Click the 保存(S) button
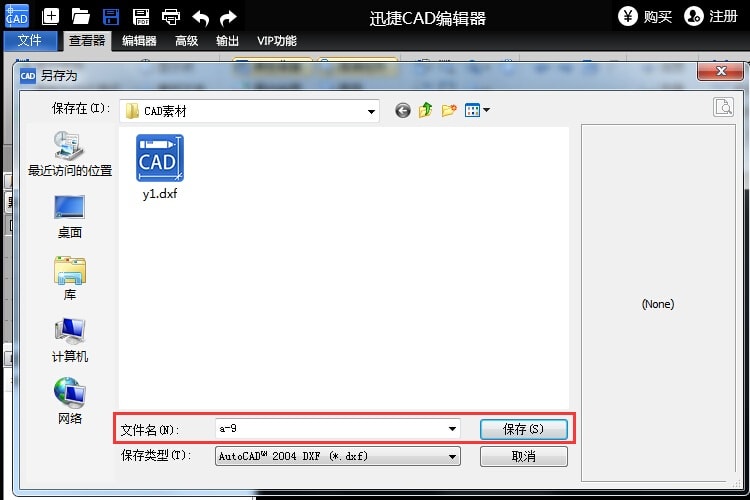 click(524, 429)
